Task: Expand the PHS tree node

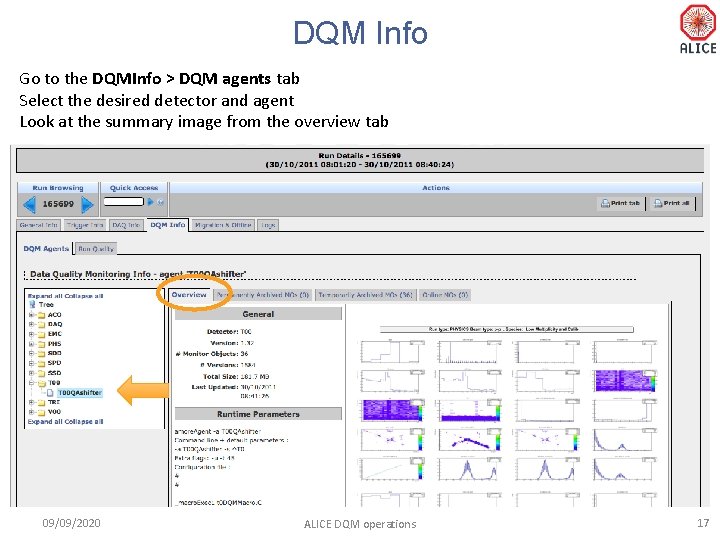Action: [31, 344]
